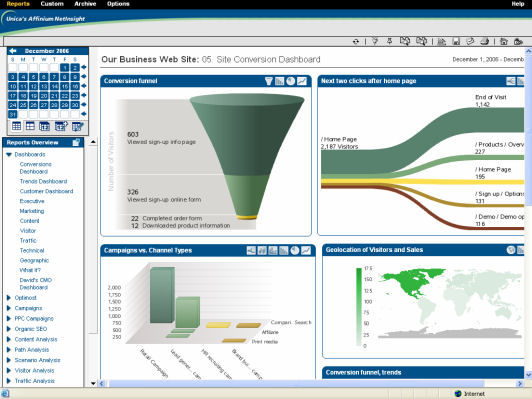
Task: Switch Conversion funnel panel to pie chart view
Action: (290, 81)
